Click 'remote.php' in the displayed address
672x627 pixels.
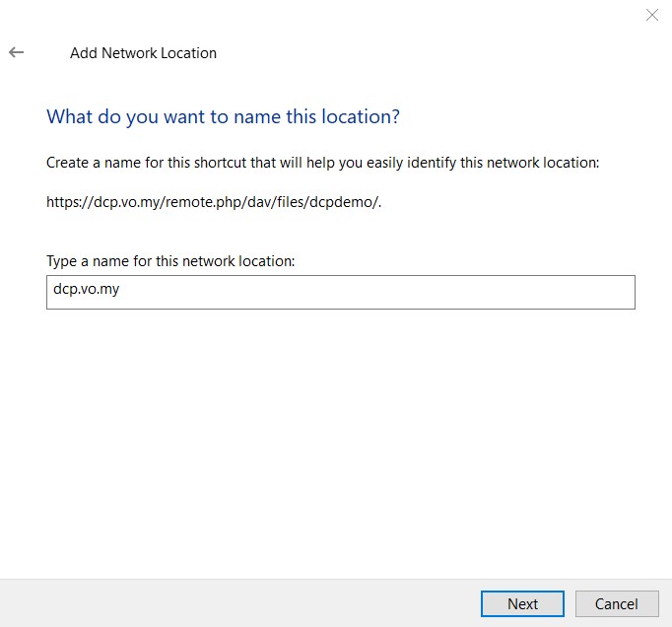click(x=192, y=202)
